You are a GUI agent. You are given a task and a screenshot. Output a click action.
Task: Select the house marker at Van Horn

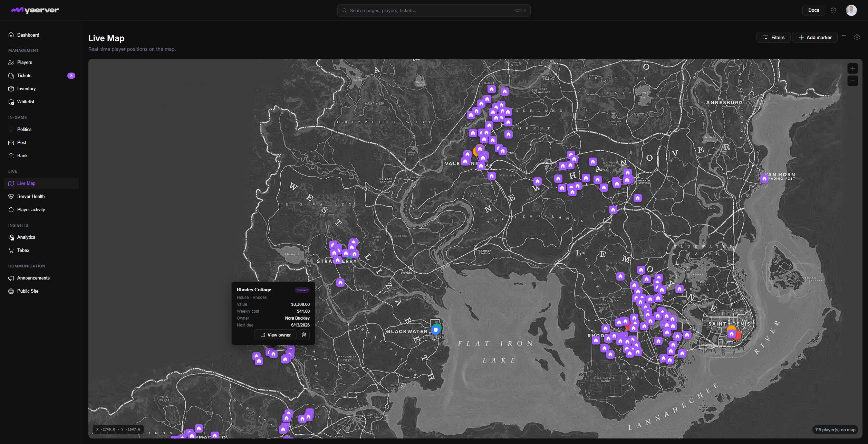click(x=764, y=179)
